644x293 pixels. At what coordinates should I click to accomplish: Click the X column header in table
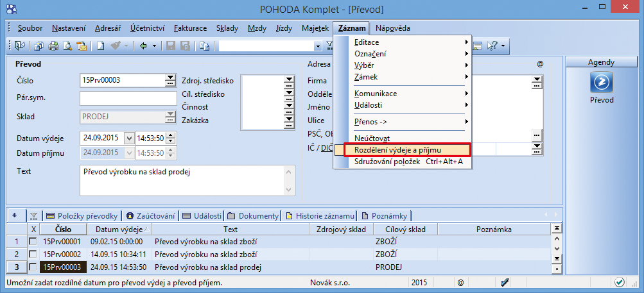[x=33, y=229]
